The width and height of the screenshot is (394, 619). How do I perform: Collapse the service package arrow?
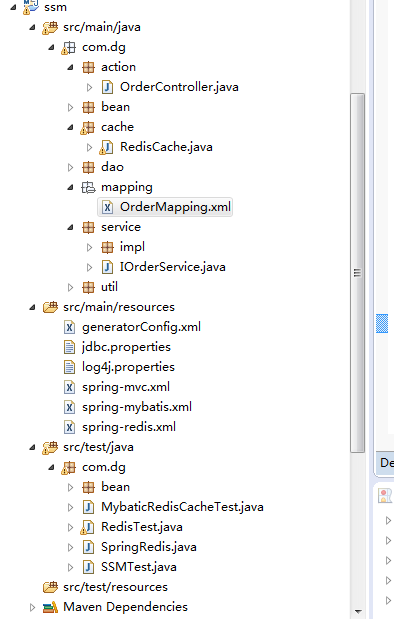pos(71,227)
